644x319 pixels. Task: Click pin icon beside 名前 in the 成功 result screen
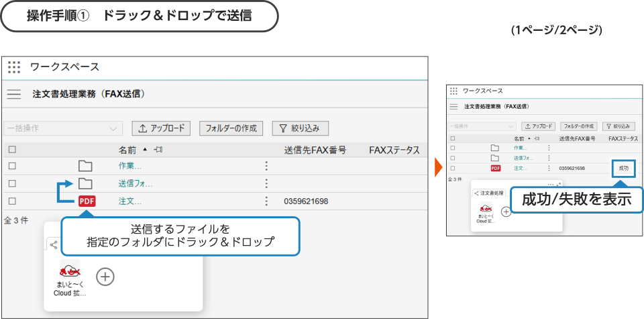tap(537, 139)
